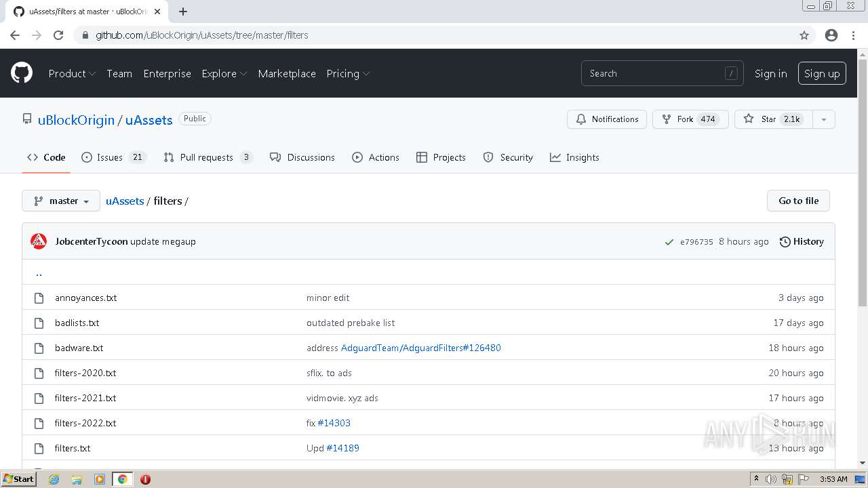Switch to the Insights tab
This screenshot has width=868, height=488.
(x=574, y=157)
